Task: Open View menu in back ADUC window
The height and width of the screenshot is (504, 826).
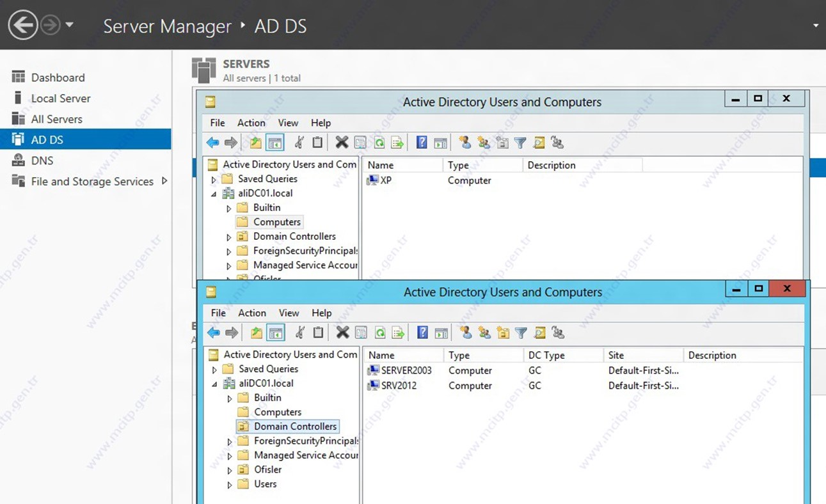Action: click(288, 123)
